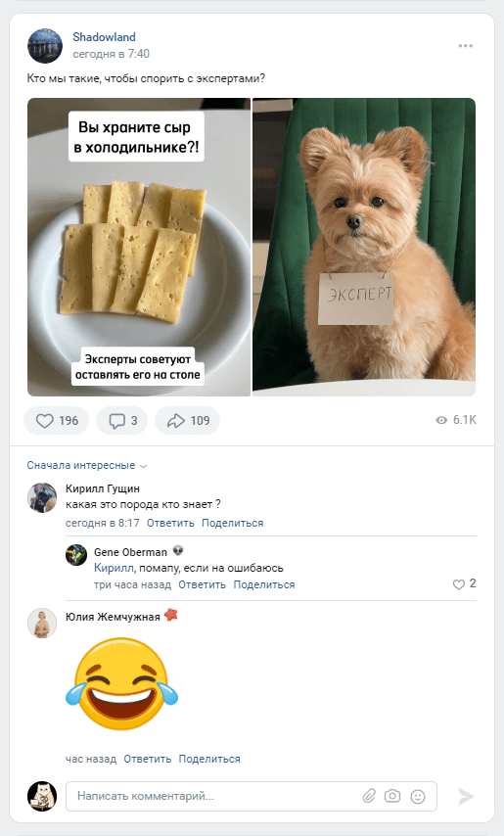
Task: Open the cheese plate photo
Action: click(x=139, y=247)
